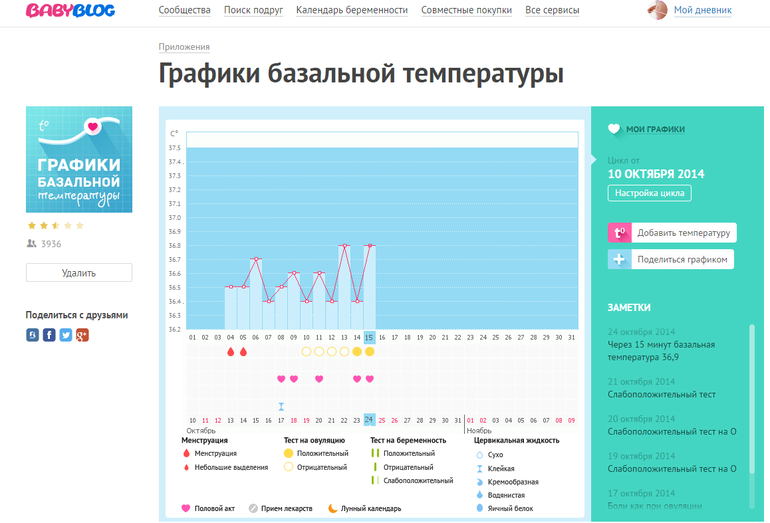
Task: Go to Мой дневник link
Action: pos(703,10)
